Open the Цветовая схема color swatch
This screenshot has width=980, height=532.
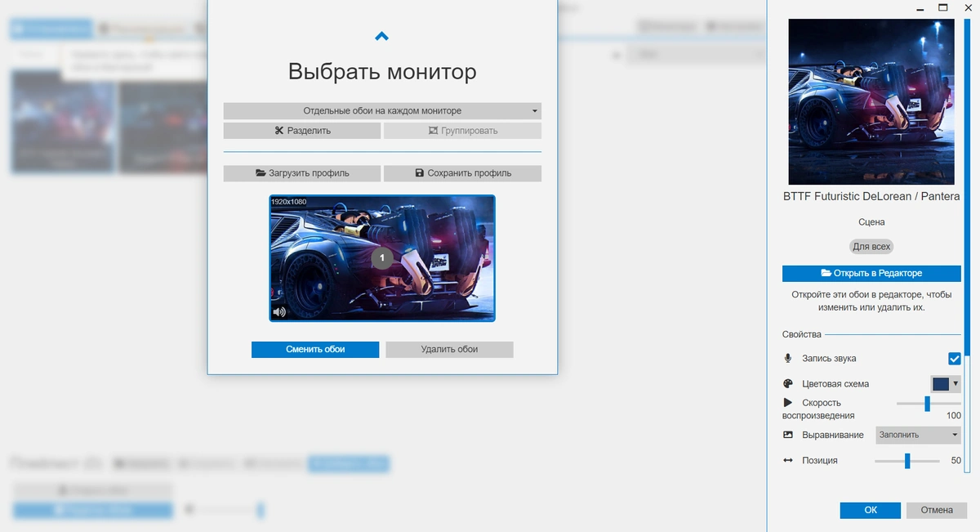[946, 384]
